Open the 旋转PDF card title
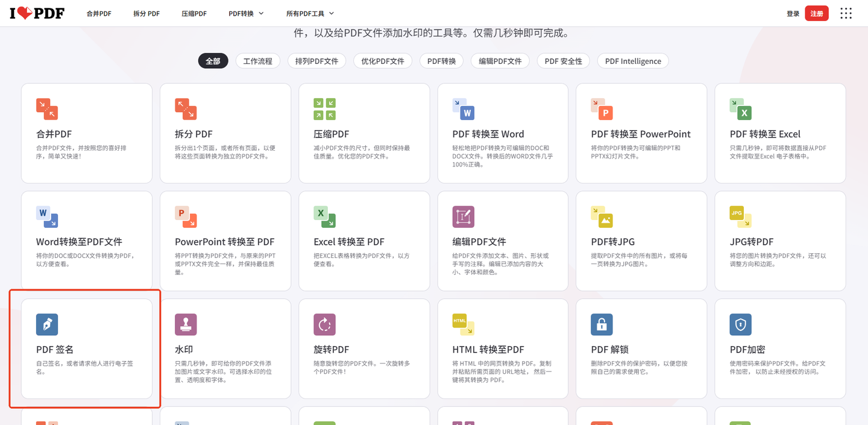The image size is (868, 425). pyautogui.click(x=332, y=350)
